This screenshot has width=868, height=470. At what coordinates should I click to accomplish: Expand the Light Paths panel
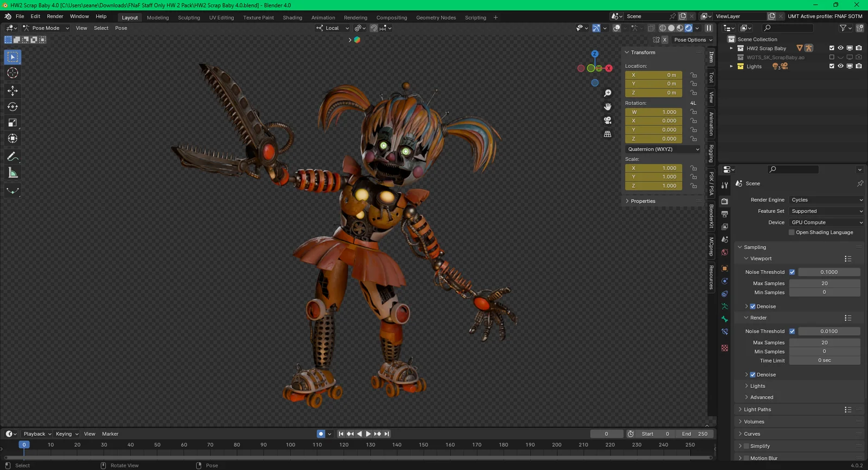click(757, 410)
